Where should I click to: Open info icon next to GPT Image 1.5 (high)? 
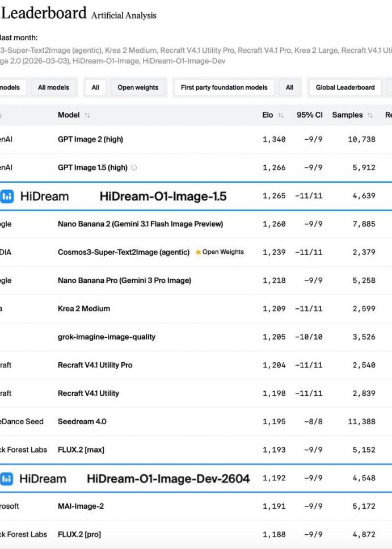pos(134,167)
